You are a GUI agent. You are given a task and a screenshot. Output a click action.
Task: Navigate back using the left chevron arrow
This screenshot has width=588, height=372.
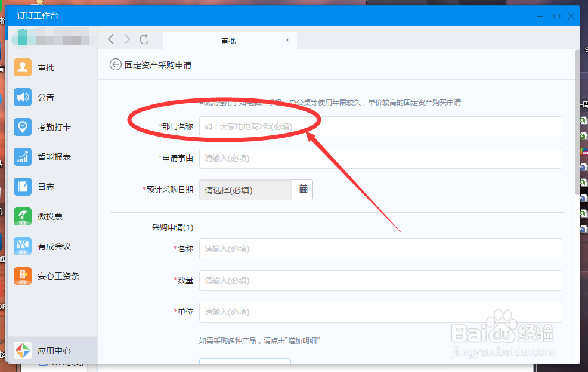pyautogui.click(x=110, y=39)
